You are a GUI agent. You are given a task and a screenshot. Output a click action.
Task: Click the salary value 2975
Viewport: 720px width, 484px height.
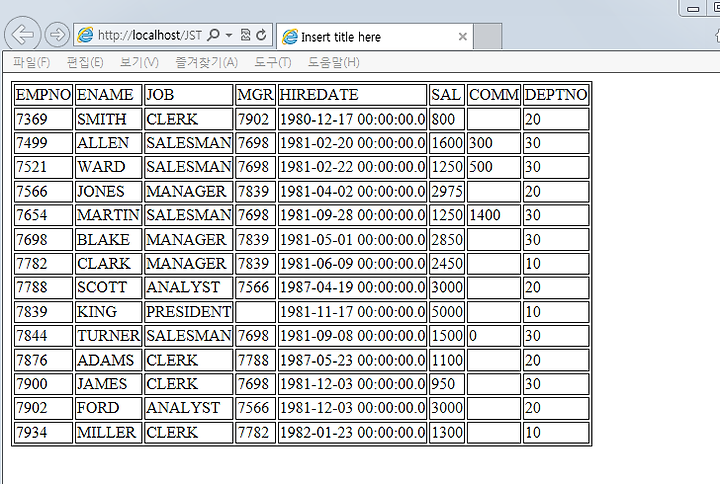(x=447, y=191)
